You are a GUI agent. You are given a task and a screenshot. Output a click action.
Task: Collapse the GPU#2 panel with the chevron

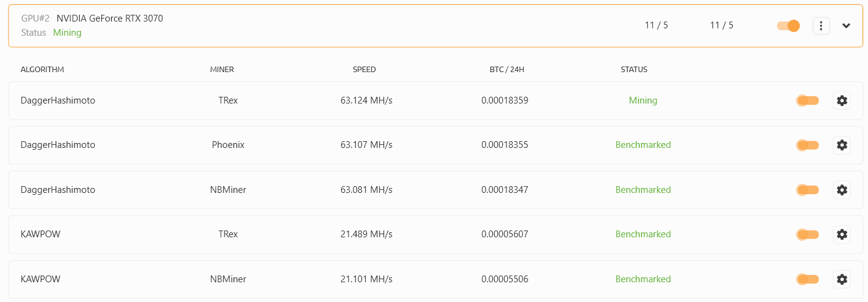coord(846,26)
